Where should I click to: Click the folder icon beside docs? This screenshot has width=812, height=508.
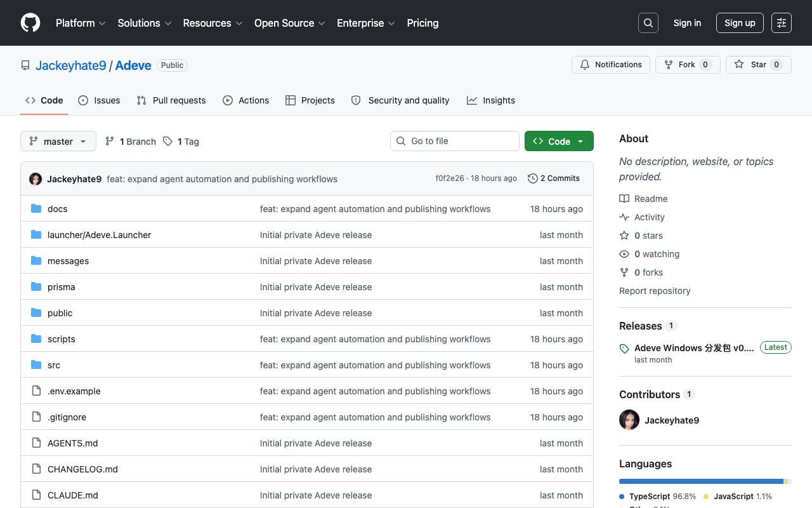coord(36,209)
